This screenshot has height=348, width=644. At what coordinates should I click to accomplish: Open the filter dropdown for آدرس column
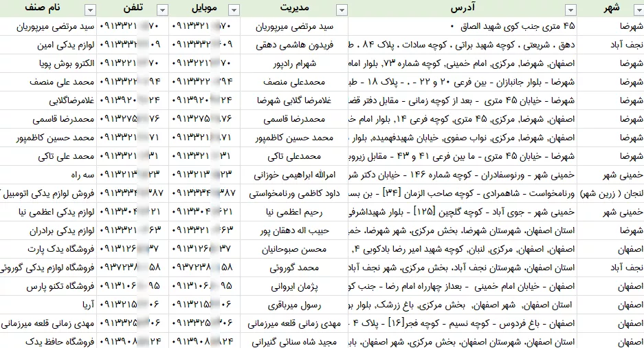tap(570, 10)
